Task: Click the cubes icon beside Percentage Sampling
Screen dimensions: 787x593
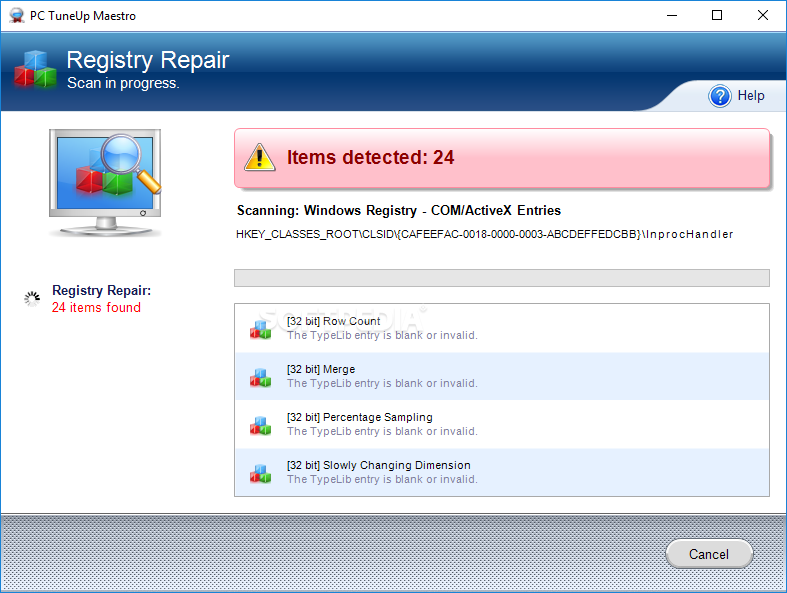Action: click(260, 425)
